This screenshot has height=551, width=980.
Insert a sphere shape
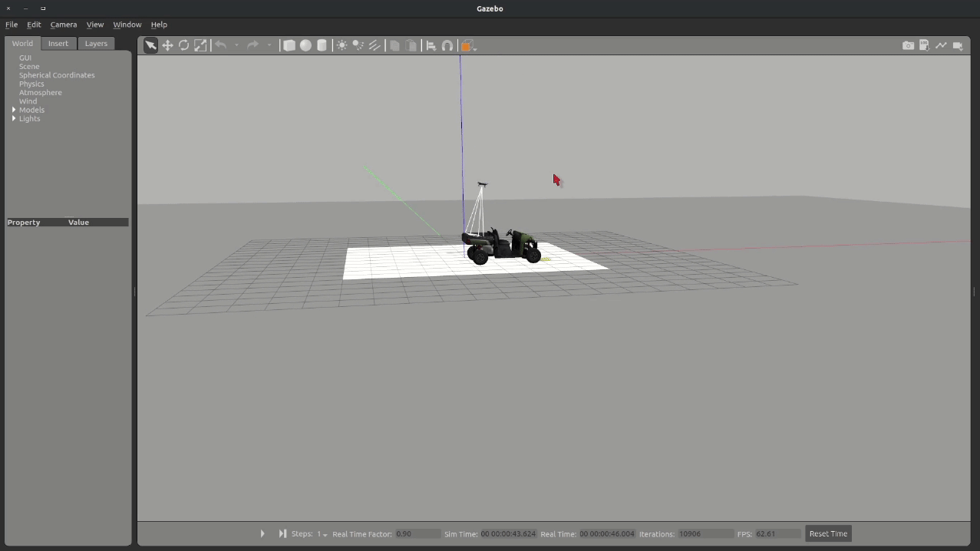pos(305,45)
